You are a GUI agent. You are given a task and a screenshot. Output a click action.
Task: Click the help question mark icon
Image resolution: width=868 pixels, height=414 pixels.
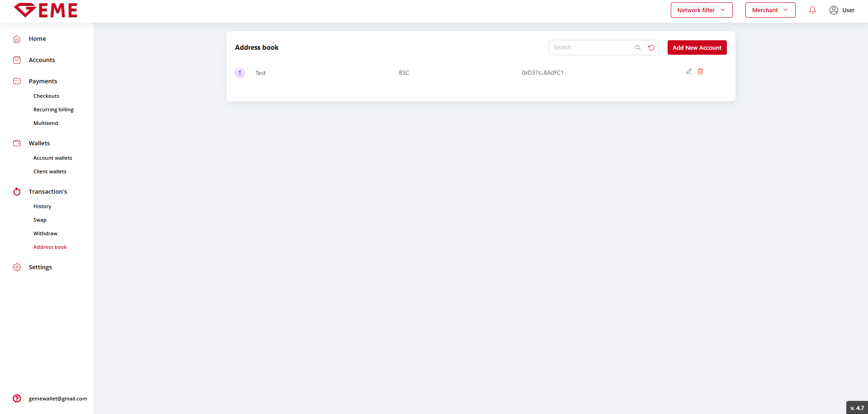pos(17,398)
